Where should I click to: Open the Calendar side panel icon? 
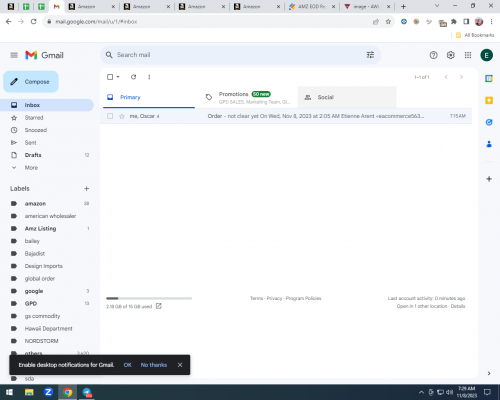489,79
